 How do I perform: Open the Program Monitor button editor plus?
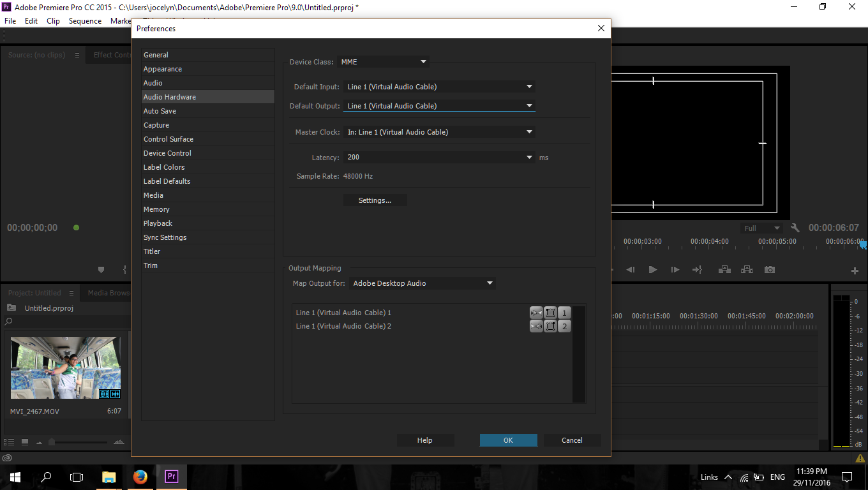click(855, 271)
